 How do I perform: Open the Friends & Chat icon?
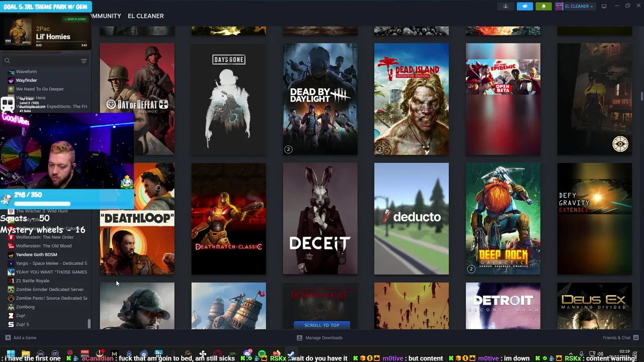click(635, 337)
